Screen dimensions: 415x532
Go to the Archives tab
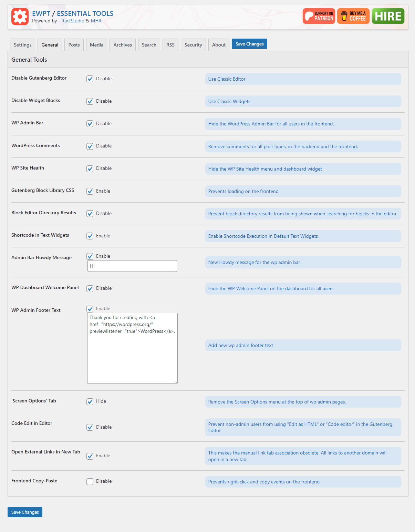[123, 45]
